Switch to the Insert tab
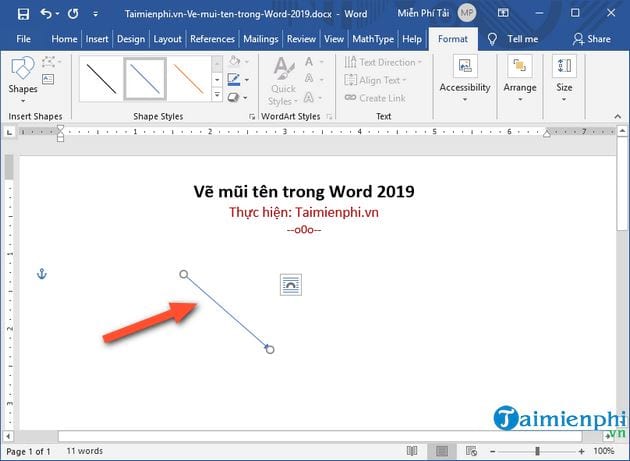 (97, 39)
